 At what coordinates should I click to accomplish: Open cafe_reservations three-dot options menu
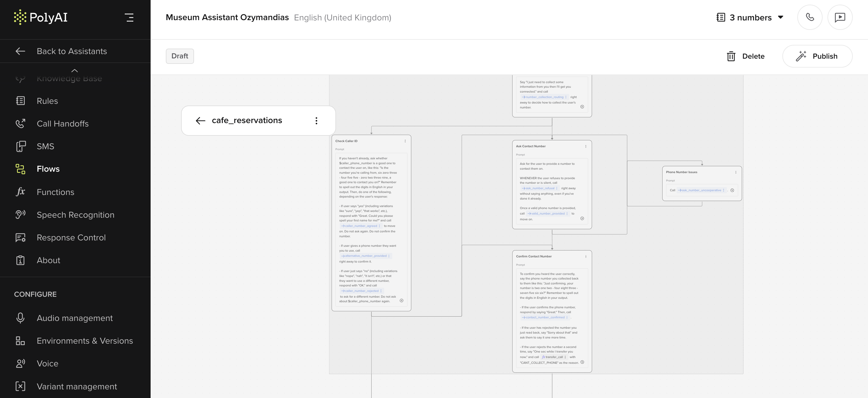[x=316, y=121]
